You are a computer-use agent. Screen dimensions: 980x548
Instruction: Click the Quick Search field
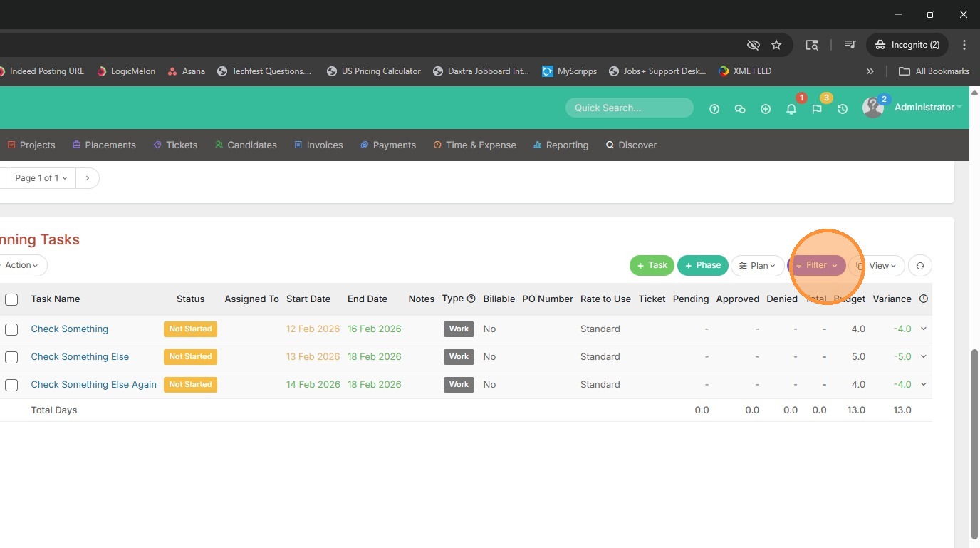[630, 108]
